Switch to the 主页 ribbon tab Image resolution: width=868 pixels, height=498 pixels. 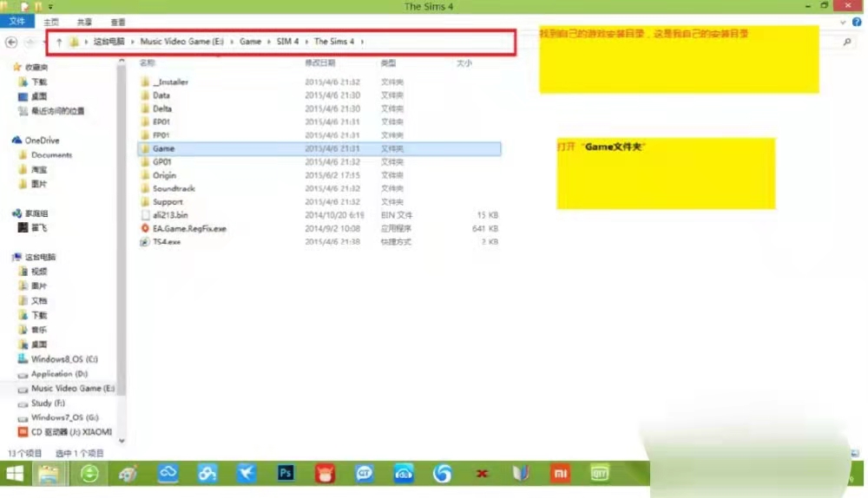(51, 23)
